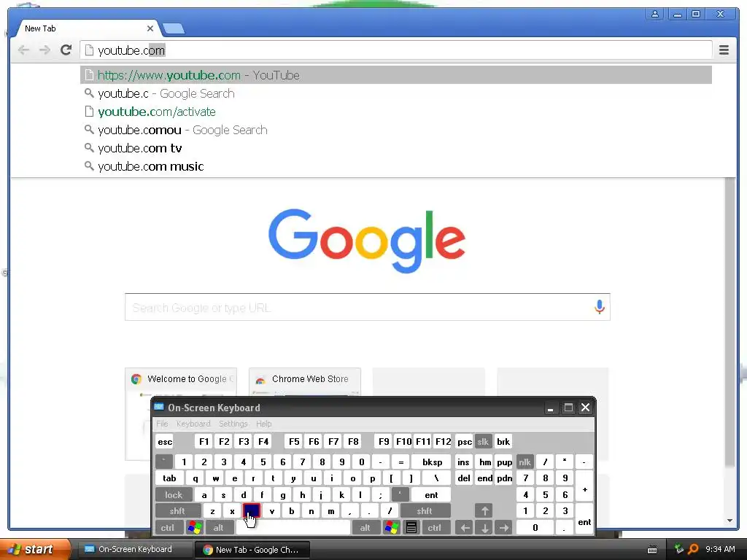Click the numpad ent key
Image resolution: width=747 pixels, height=560 pixels.
coord(584,519)
